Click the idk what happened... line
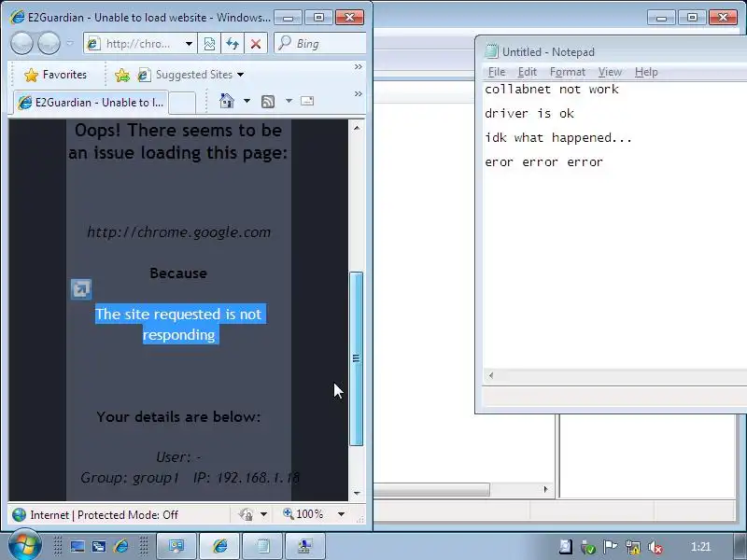Screen dimensions: 747x560 tap(558, 138)
